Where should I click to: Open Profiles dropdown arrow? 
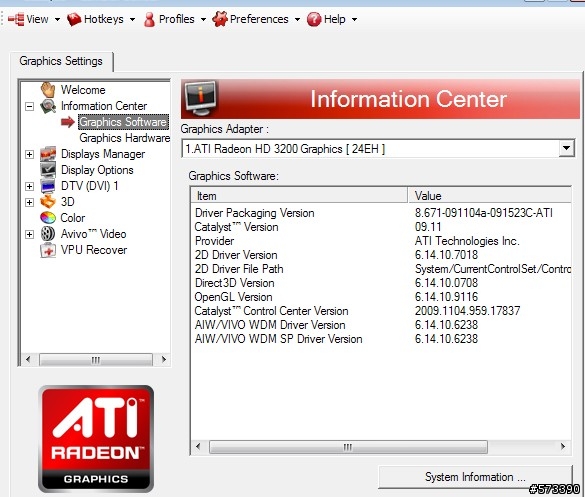(203, 19)
